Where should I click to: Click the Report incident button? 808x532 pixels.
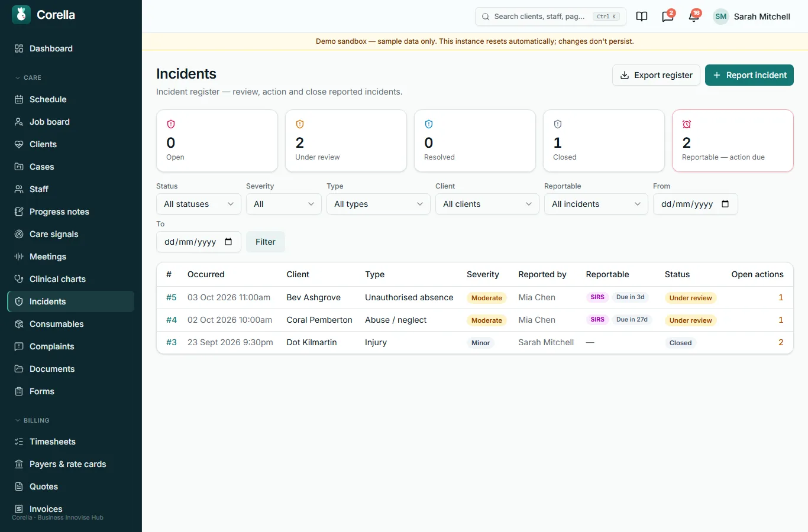pyautogui.click(x=749, y=75)
